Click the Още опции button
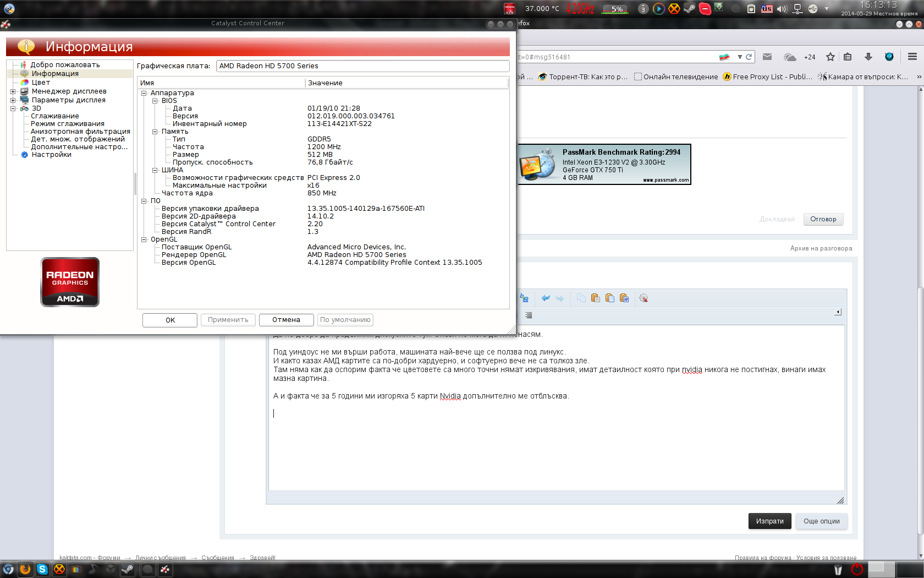The width and height of the screenshot is (924, 578). pos(822,521)
